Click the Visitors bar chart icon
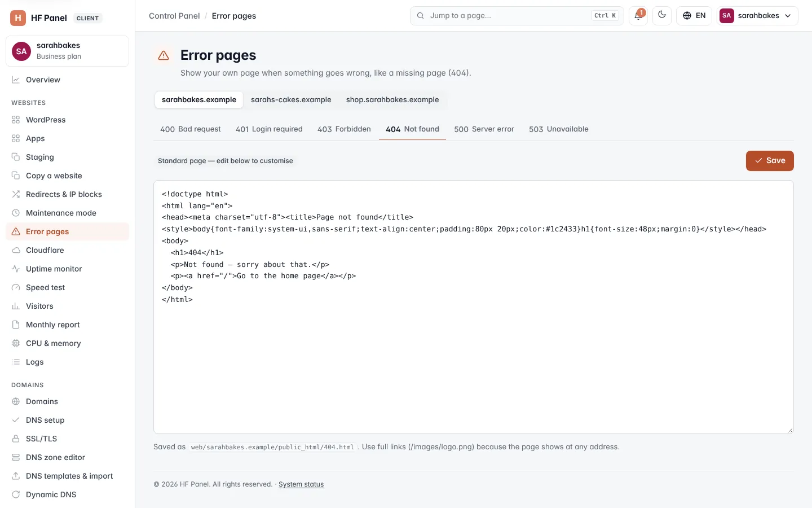 coord(16,306)
